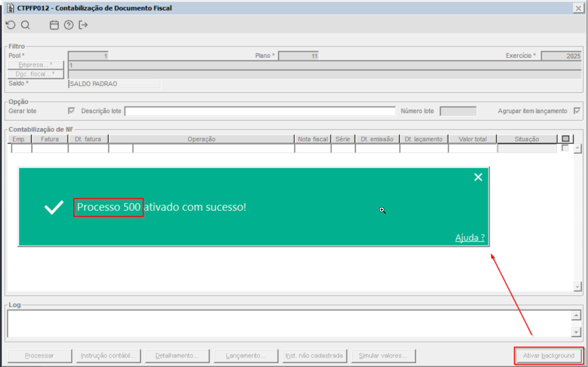Click Log scrollbar down arrow
The height and width of the screenshot is (367, 588).
coord(576,332)
